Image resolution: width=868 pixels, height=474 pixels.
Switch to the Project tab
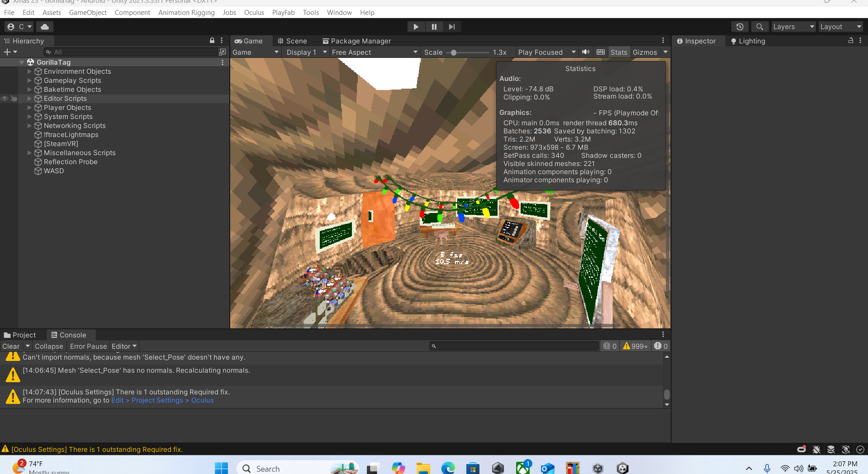20,335
